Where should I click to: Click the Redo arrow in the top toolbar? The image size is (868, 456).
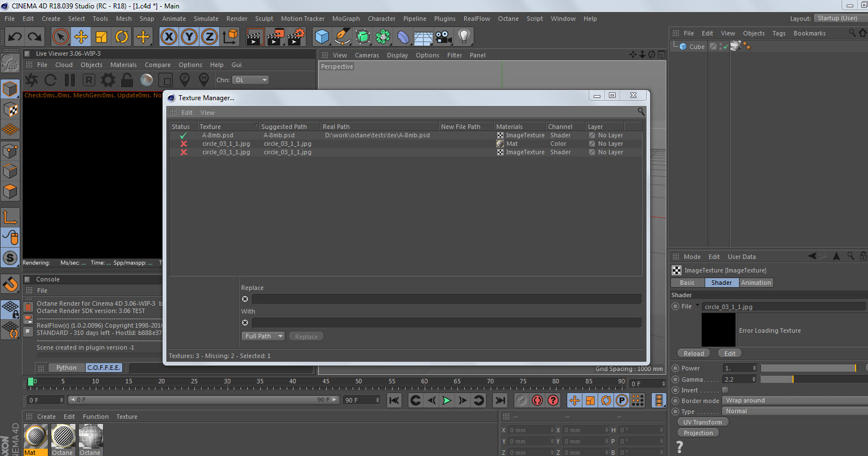(35, 37)
